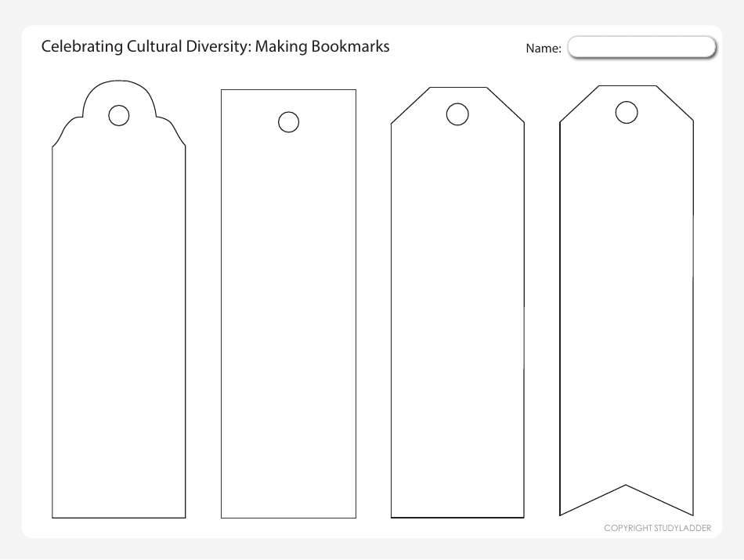Click the COPYRIGHT STUDYLADDER text

pos(659,528)
